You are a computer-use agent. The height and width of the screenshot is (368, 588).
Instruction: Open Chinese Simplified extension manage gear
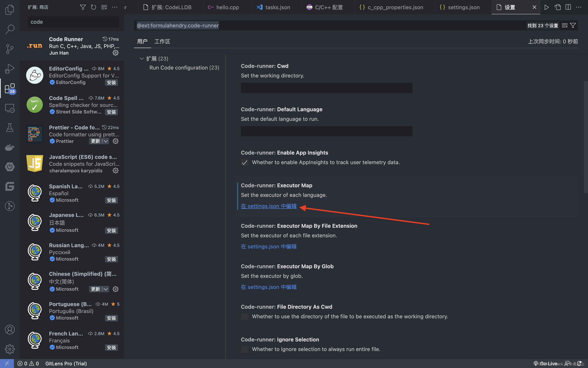tap(116, 289)
